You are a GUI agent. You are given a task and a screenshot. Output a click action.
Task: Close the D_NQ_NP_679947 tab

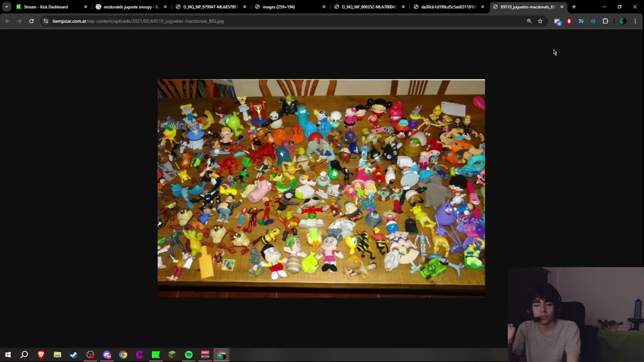pyautogui.click(x=245, y=7)
